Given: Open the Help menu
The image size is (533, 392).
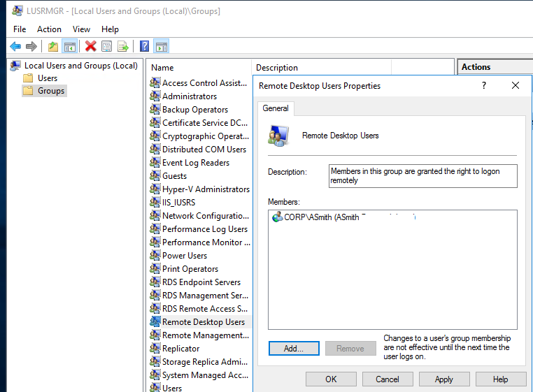Looking at the screenshot, I should pos(110,29).
